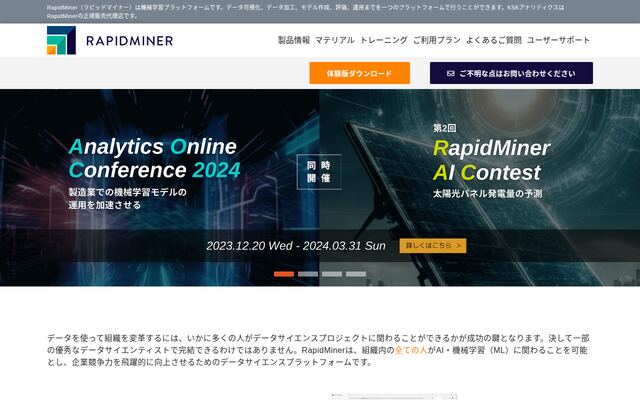Click the 太陽光パネル発電量の予測 subtitle

coord(487,193)
